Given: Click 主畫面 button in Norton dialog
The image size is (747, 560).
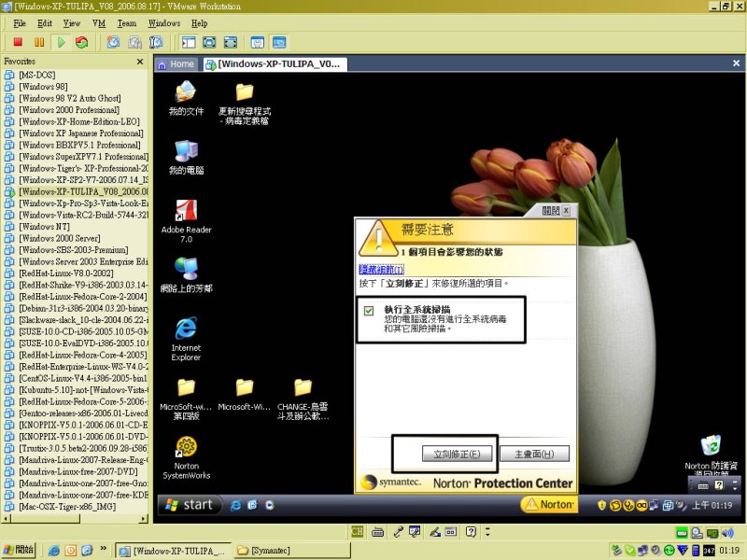Looking at the screenshot, I should tap(534, 454).
